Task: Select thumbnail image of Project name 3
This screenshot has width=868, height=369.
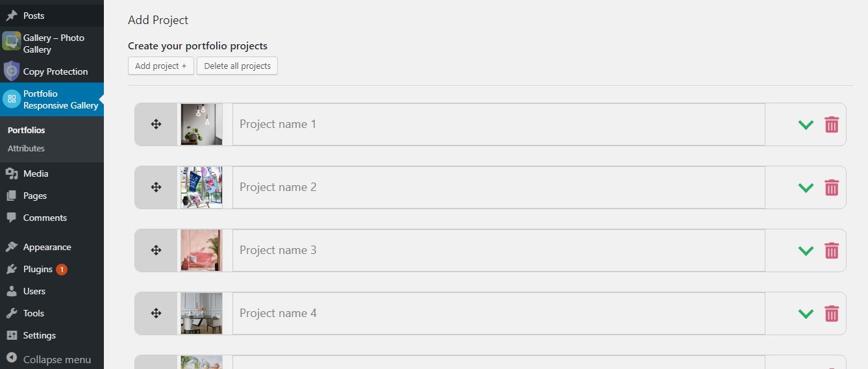Action: pos(201,250)
